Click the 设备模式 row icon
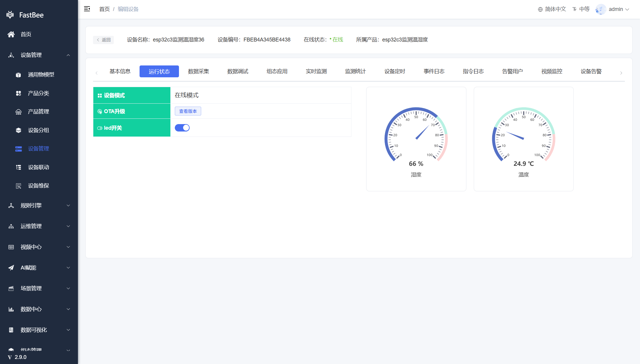The width and height of the screenshot is (640, 364). [100, 95]
